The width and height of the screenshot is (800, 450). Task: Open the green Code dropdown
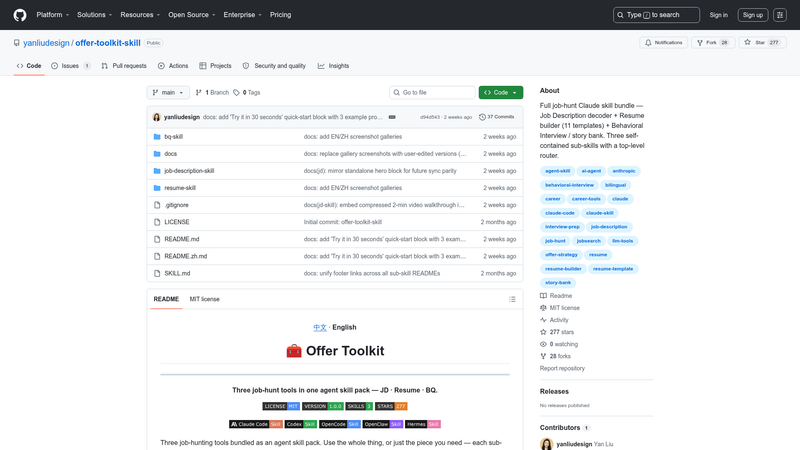501,92
